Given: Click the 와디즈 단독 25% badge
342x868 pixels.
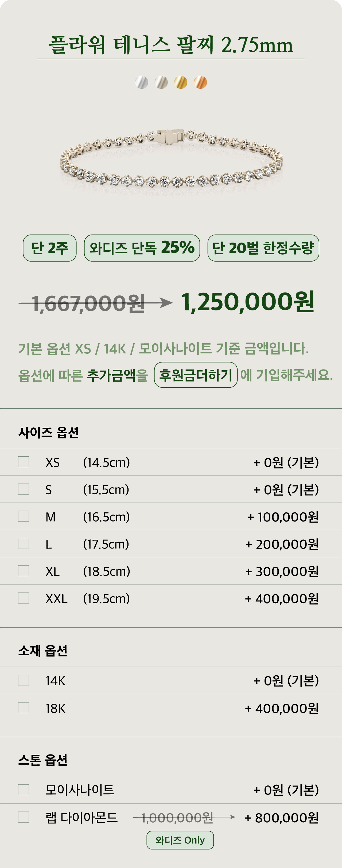Looking at the screenshot, I should (x=142, y=248).
